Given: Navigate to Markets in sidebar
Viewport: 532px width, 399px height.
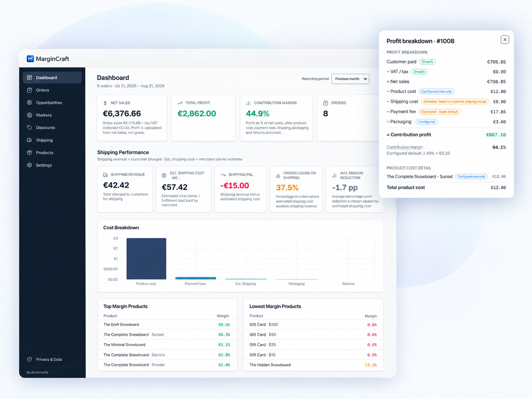Looking at the screenshot, I should pyautogui.click(x=52, y=115).
